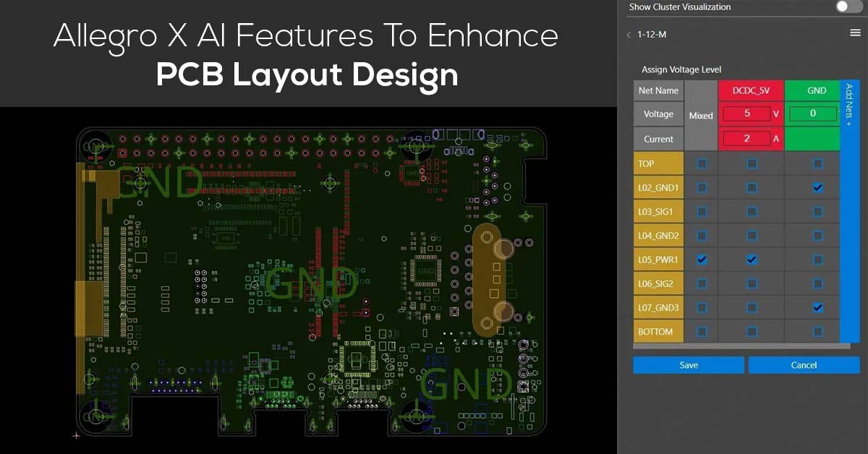Uncheck the DCDC_5V checkbox for L05_PWR1
868x454 pixels.
point(751,259)
